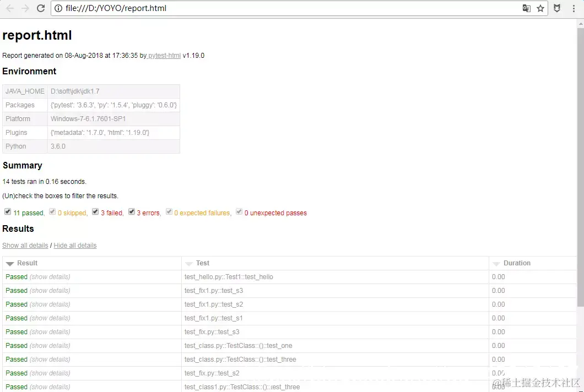Viewport: 584px width, 392px height.
Task: Click Hide all details link
Action: [75, 246]
